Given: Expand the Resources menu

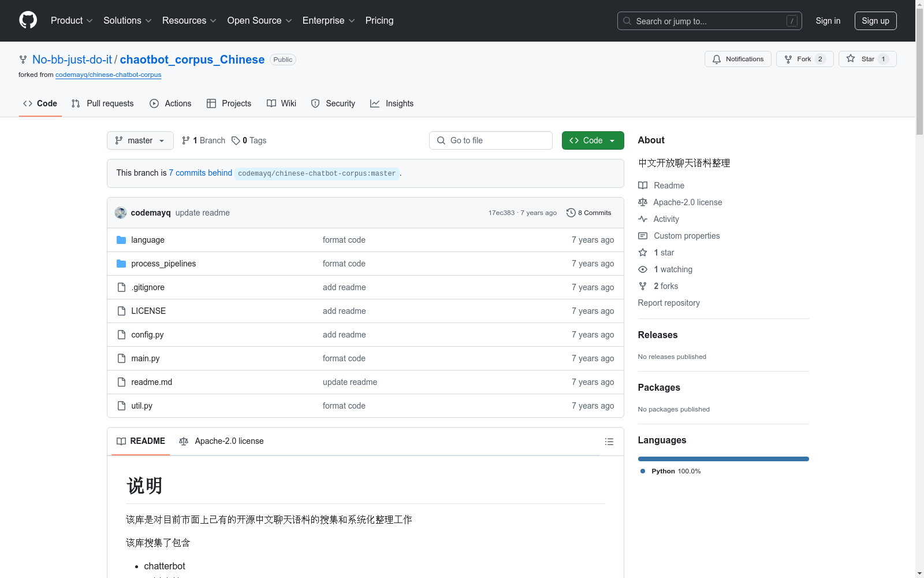Looking at the screenshot, I should coord(189,21).
